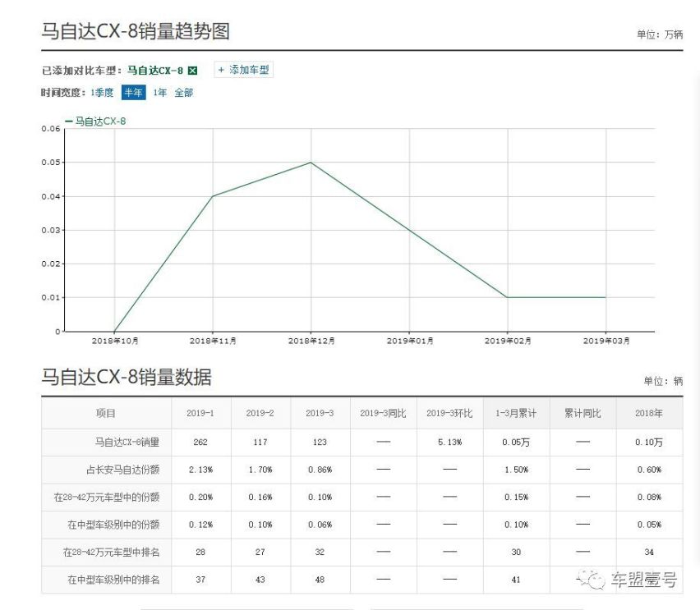Toggle the 马自达CX-8 chart legend entry
The image size is (700, 610).
pyautogui.click(x=95, y=122)
